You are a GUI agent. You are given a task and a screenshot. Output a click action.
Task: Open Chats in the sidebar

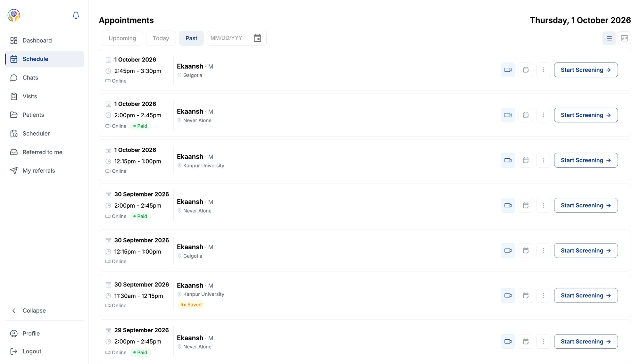click(x=44, y=78)
